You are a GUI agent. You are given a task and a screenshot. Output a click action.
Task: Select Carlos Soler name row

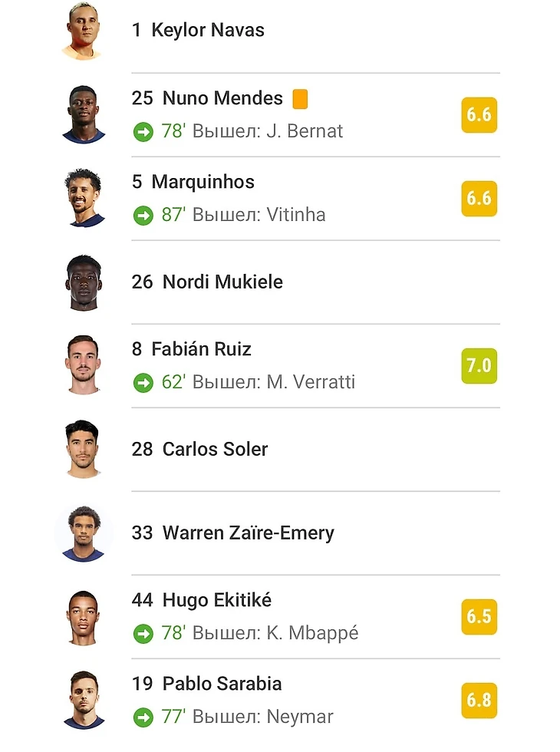pos(215,449)
